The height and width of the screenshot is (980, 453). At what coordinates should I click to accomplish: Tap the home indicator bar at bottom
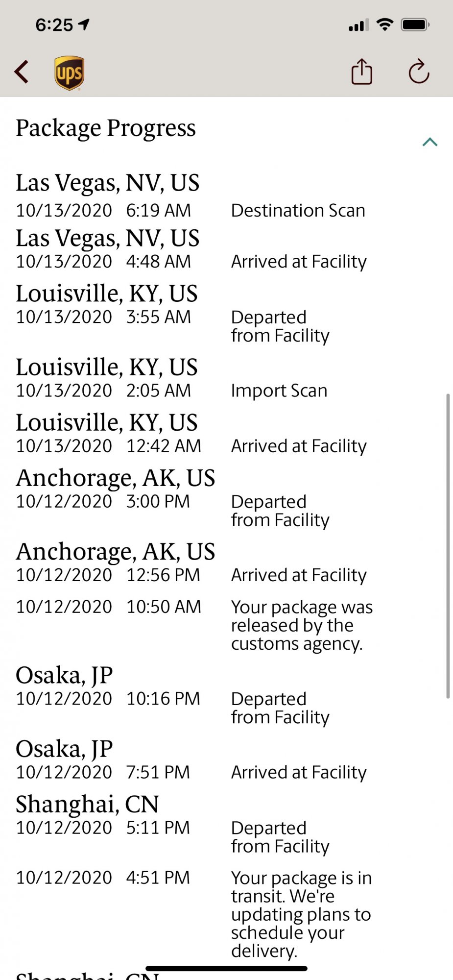(226, 968)
